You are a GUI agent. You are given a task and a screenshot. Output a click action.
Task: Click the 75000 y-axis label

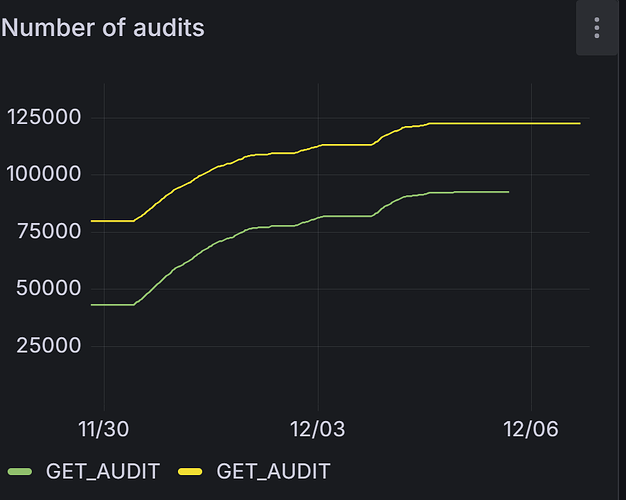click(x=48, y=232)
